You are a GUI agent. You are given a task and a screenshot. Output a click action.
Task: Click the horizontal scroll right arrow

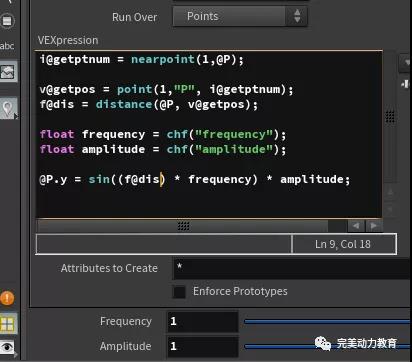pyautogui.click(x=373, y=226)
